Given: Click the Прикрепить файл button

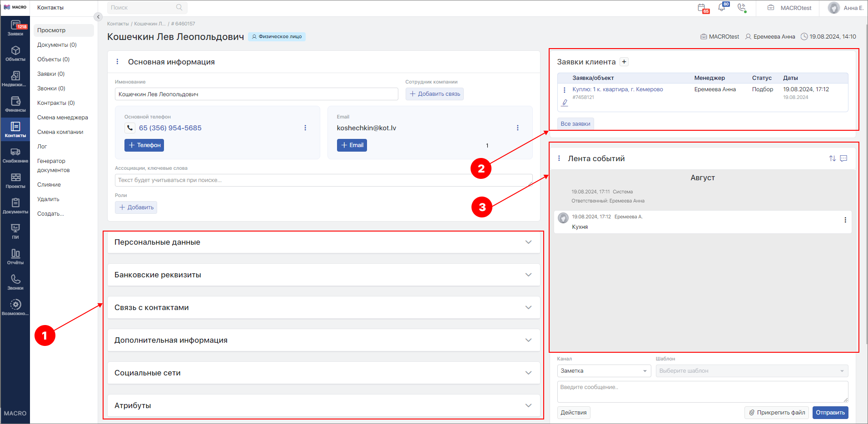Looking at the screenshot, I should point(777,413).
